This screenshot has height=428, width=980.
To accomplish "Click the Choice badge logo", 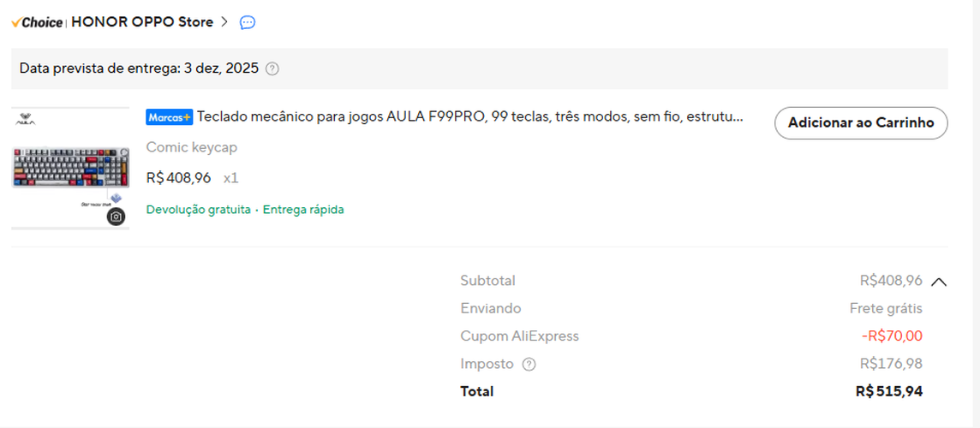I will click(37, 22).
